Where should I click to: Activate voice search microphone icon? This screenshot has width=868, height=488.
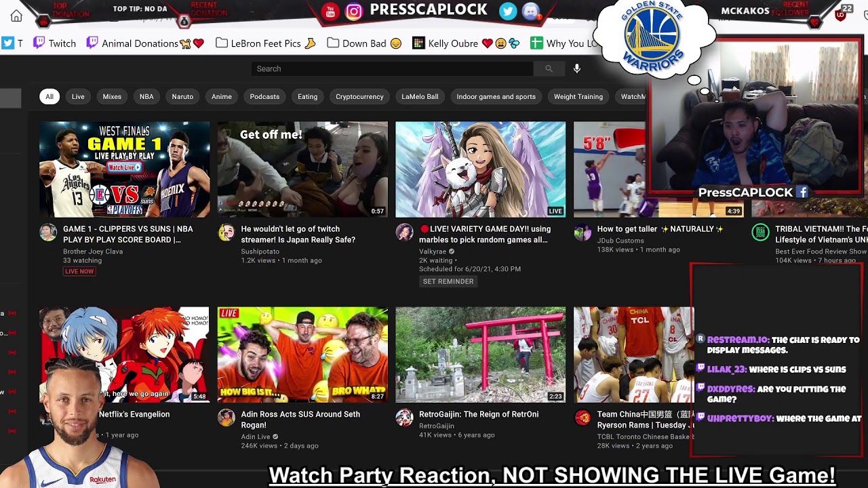click(576, 68)
